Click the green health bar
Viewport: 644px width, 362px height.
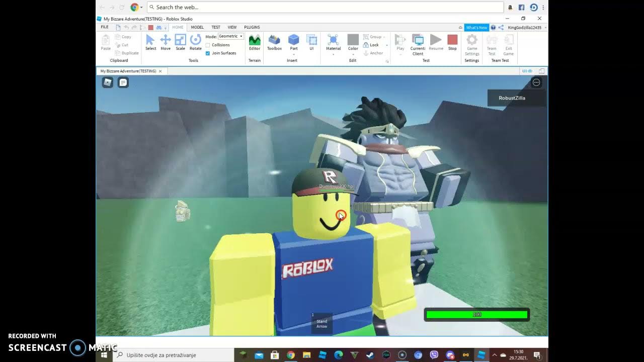click(x=477, y=315)
